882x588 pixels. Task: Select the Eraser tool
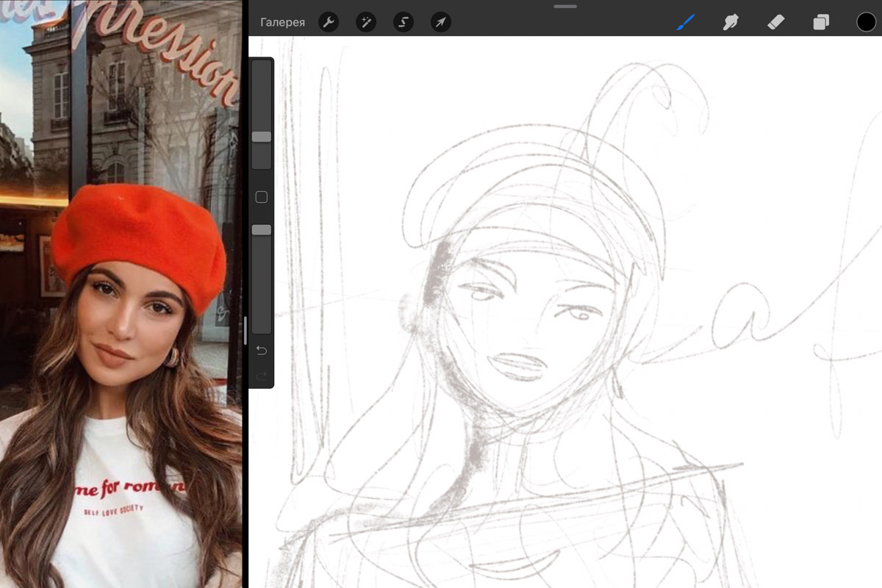point(775,22)
